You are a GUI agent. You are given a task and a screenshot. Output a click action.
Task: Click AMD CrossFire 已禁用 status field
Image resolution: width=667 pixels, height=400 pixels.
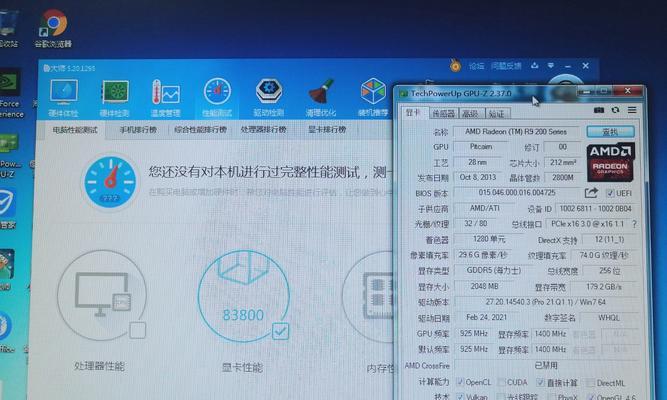click(546, 365)
